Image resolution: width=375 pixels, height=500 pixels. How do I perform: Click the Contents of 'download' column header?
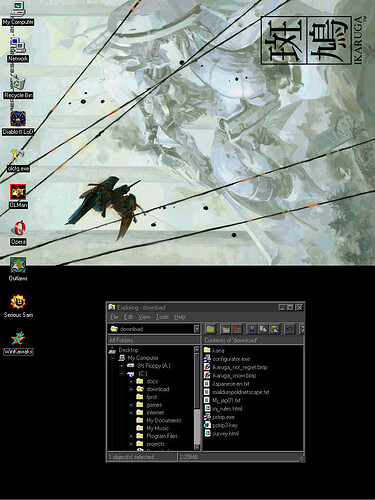click(253, 340)
